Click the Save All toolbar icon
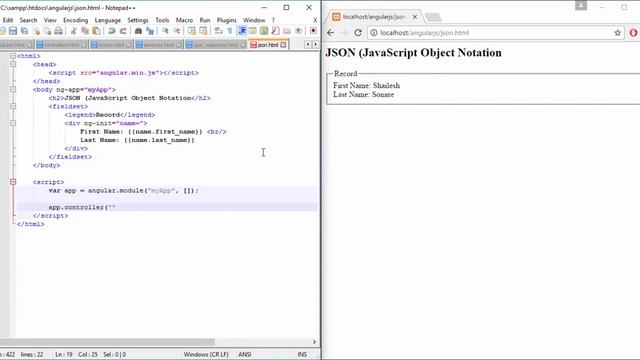640x360 pixels. click(x=24, y=31)
